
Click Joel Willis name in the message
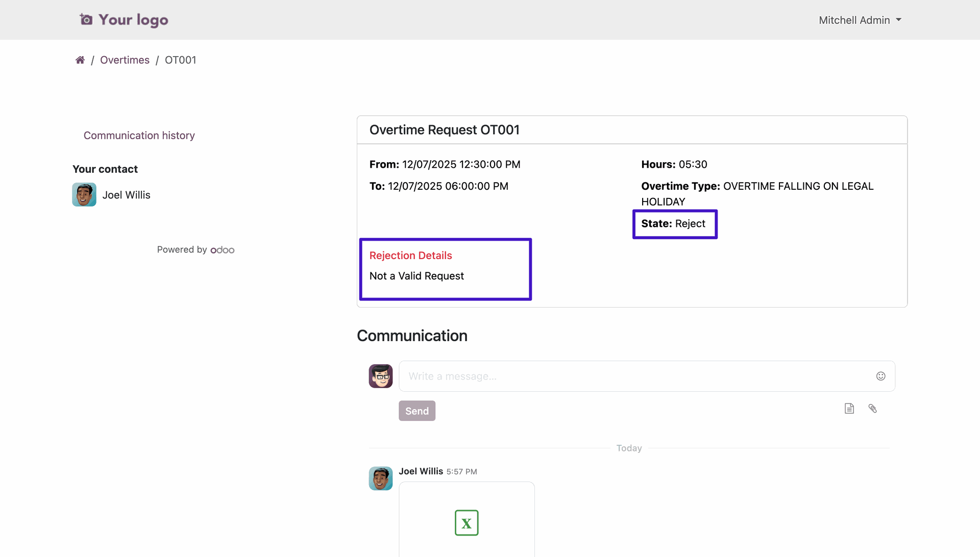click(421, 471)
